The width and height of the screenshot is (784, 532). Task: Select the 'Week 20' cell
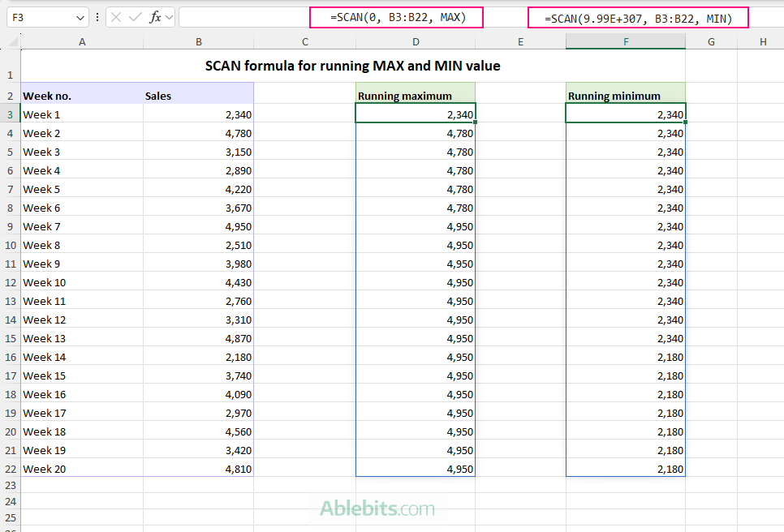82,469
